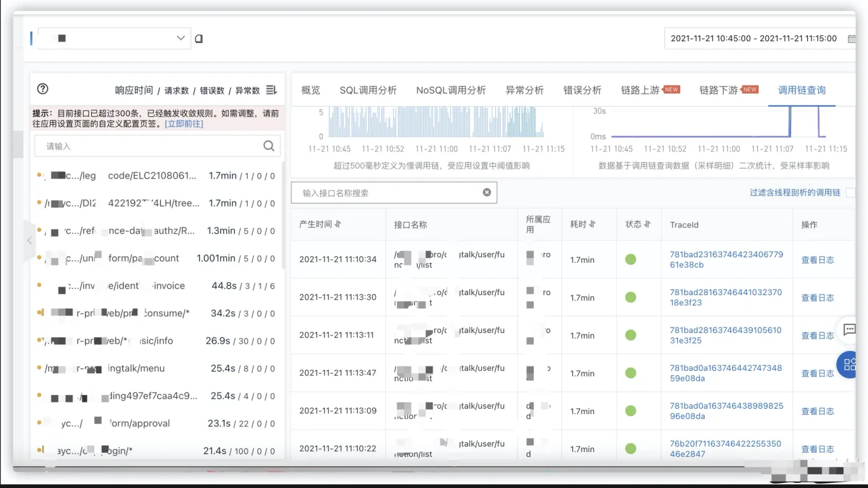The width and height of the screenshot is (868, 488).
Task: Open TraceId 781bad2816374643910561031e3f25
Action: [726, 335]
